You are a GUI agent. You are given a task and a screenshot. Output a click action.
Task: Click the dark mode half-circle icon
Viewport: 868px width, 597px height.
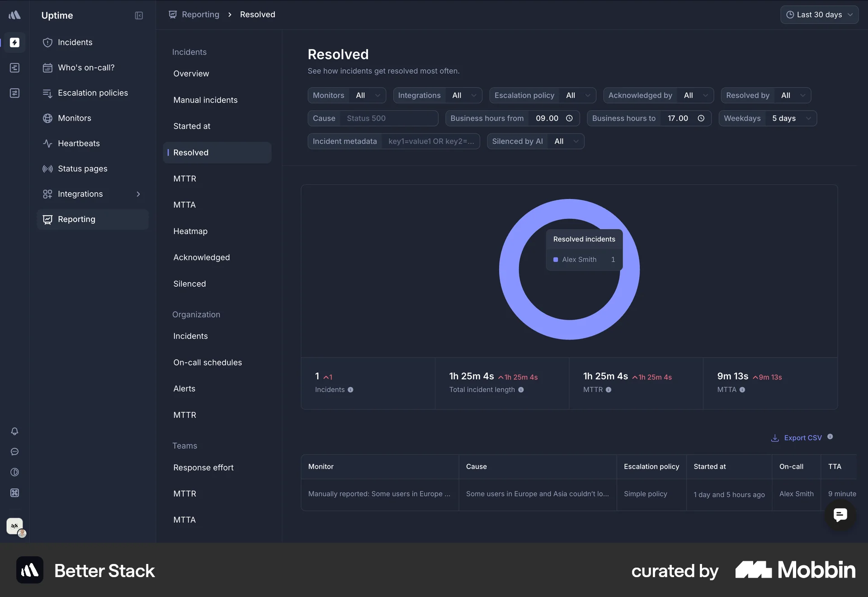click(x=15, y=472)
